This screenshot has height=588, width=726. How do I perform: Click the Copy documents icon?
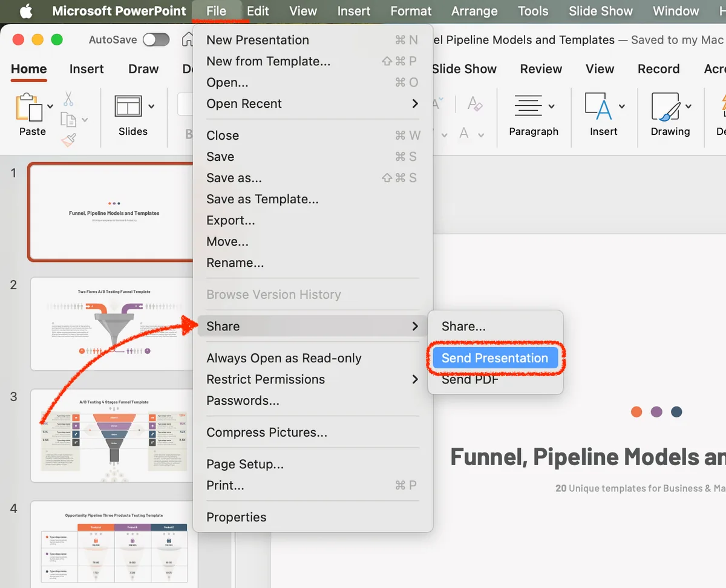pos(68,119)
